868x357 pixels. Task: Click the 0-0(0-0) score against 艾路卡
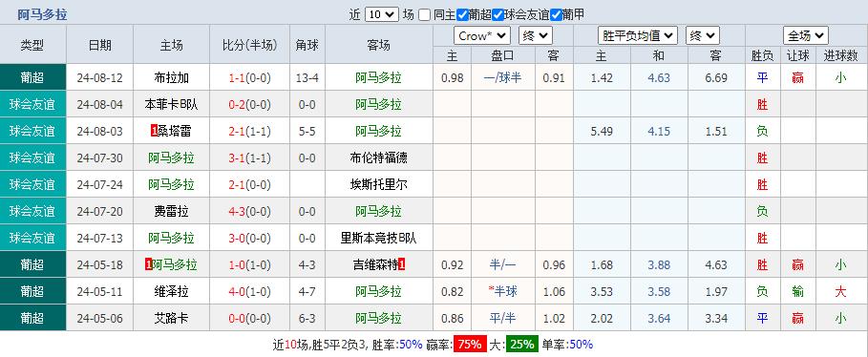point(249,318)
